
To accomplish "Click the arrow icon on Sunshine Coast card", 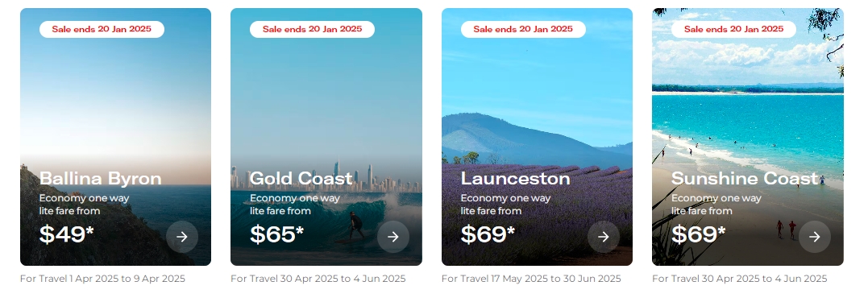I will coord(814,237).
